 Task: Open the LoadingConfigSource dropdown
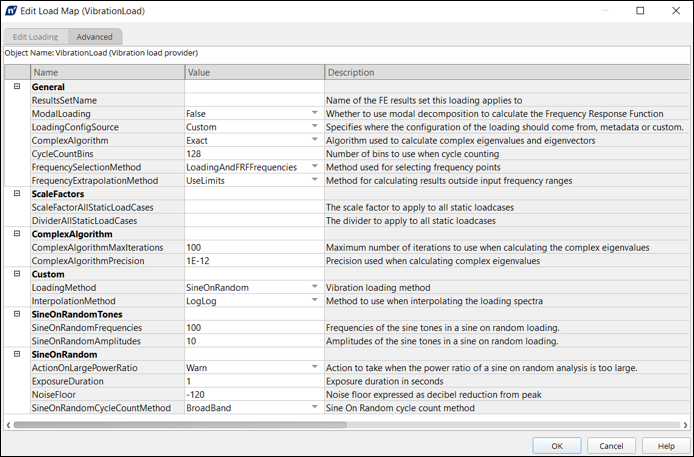tap(314, 127)
